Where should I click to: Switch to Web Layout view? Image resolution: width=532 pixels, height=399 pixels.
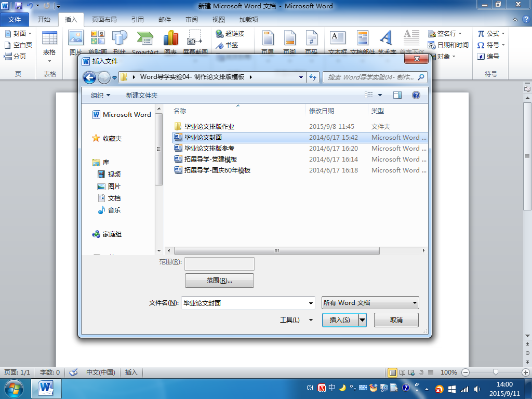pos(411,373)
